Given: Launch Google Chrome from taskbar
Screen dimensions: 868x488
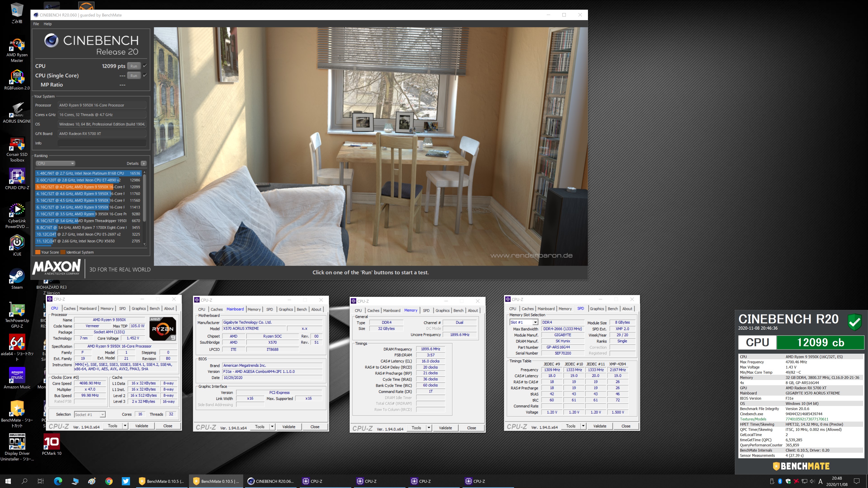Looking at the screenshot, I should pyautogui.click(x=109, y=481).
